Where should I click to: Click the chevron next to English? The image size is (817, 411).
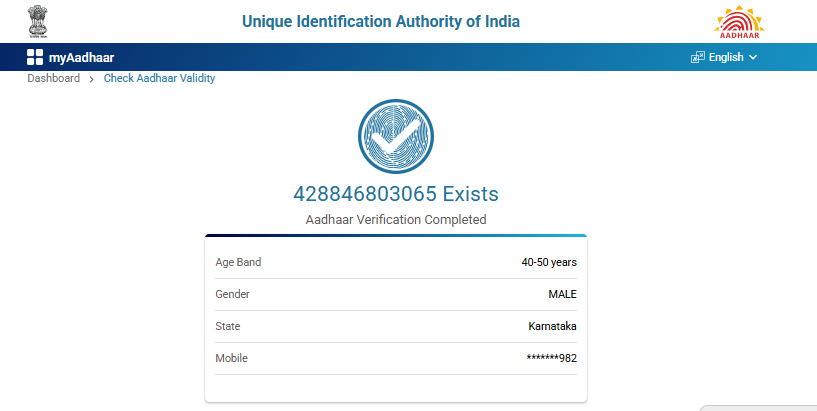click(x=753, y=57)
